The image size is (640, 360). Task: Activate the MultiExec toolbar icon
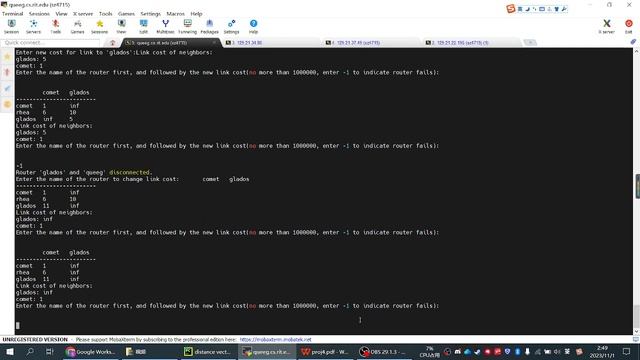[165, 27]
